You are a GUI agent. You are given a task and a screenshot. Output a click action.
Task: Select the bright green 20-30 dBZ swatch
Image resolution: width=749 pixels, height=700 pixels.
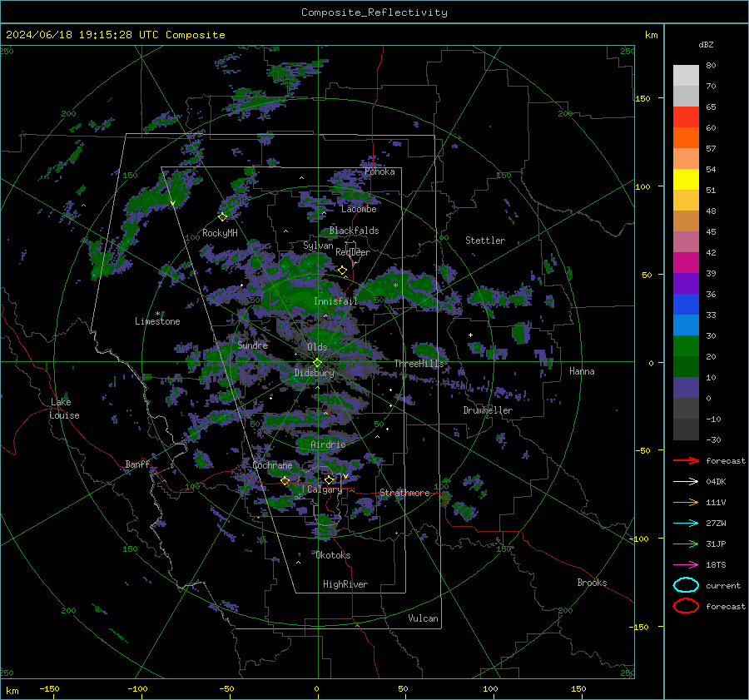click(x=686, y=346)
